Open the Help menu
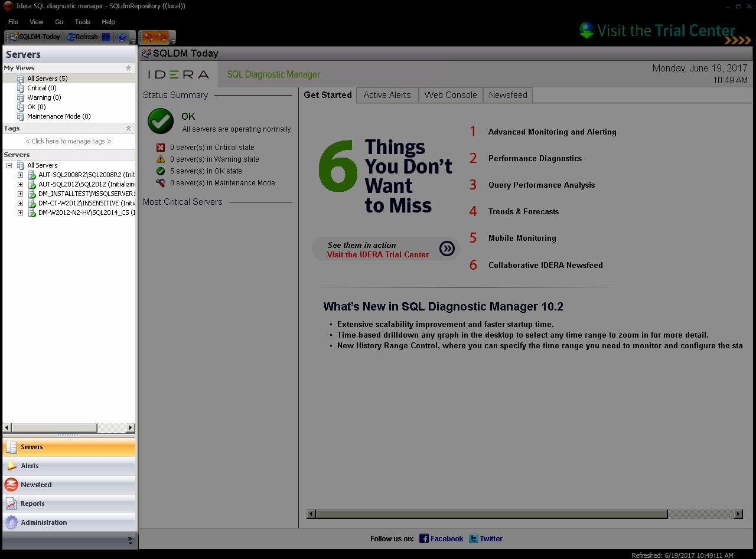This screenshot has width=756, height=559. click(108, 22)
